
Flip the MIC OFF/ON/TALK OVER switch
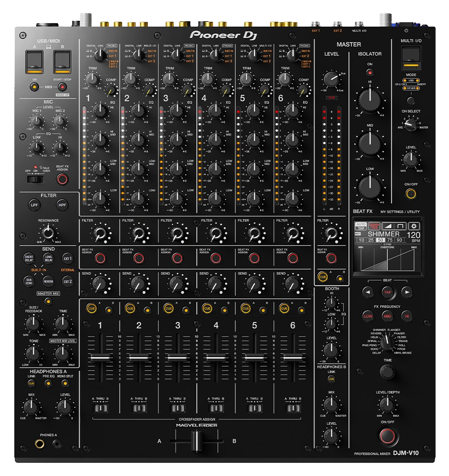[x=36, y=179]
